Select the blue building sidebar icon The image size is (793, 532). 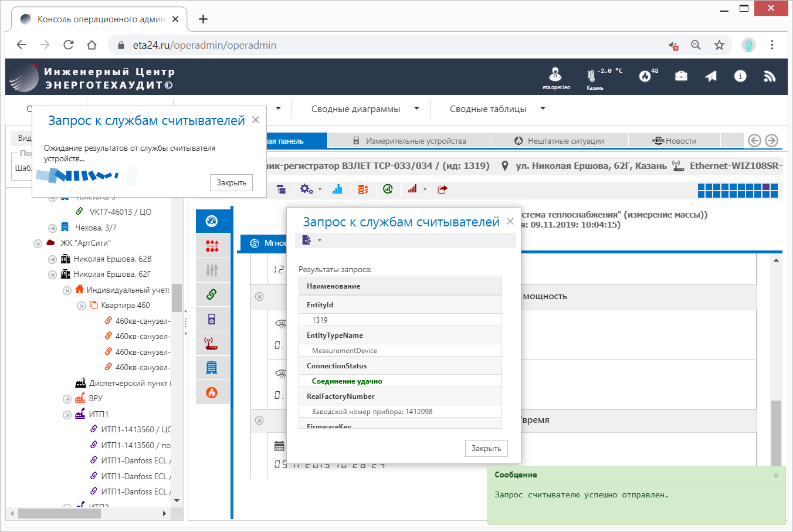(212, 368)
